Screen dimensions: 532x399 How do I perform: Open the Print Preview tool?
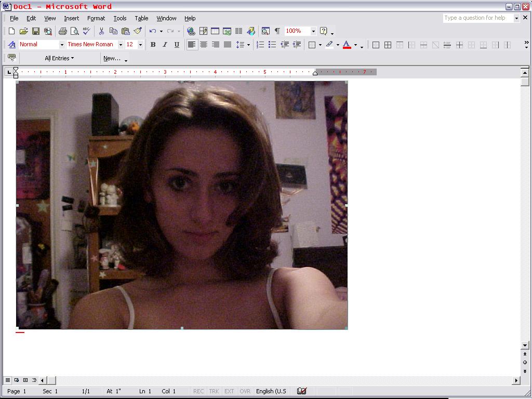click(74, 31)
